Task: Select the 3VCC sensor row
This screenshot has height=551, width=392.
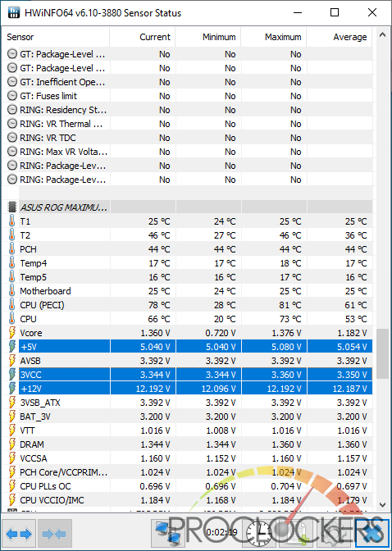Action: 189,375
